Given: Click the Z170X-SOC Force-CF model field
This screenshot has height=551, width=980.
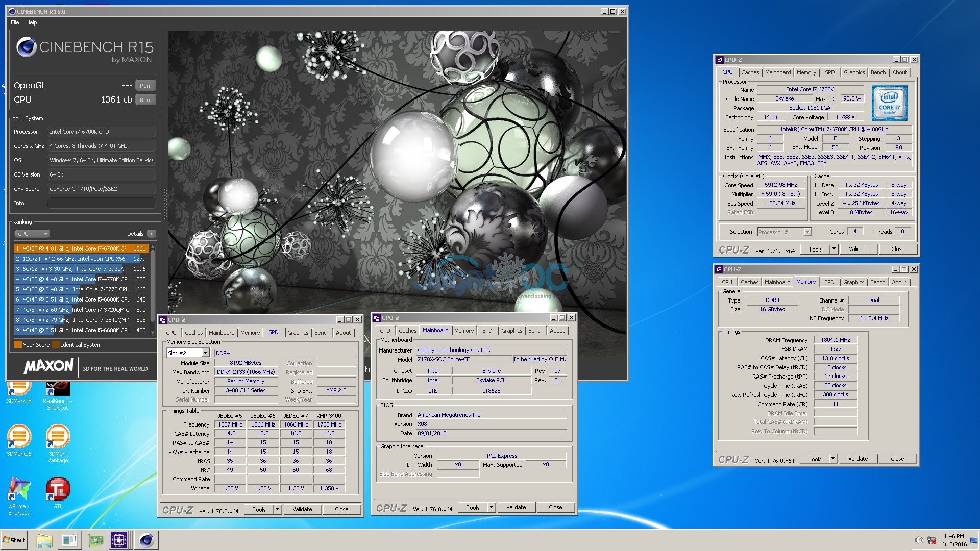Looking at the screenshot, I should (x=464, y=359).
